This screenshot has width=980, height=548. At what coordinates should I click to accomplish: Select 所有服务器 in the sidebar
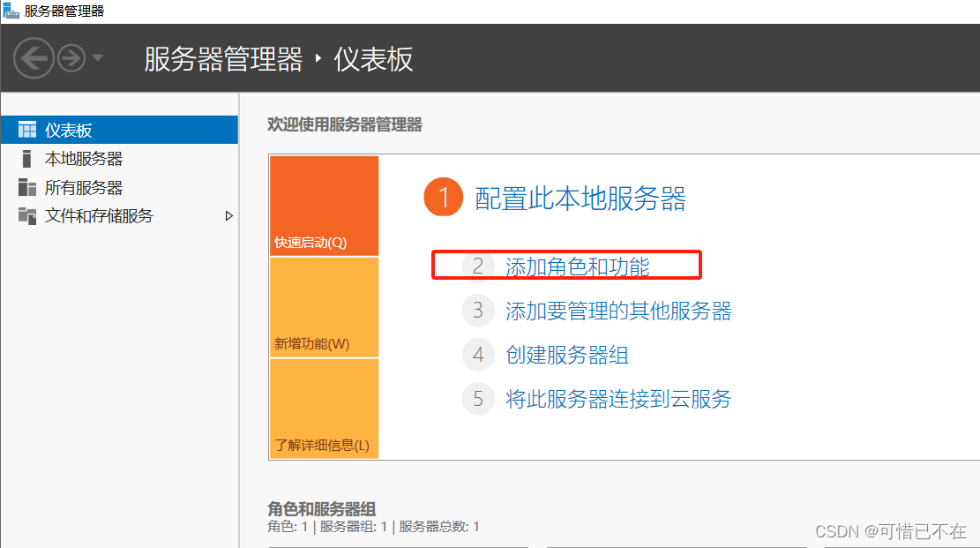click(x=119, y=187)
